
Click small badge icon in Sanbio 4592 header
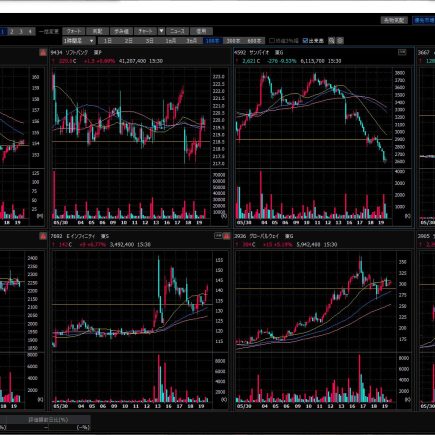[x=402, y=52]
